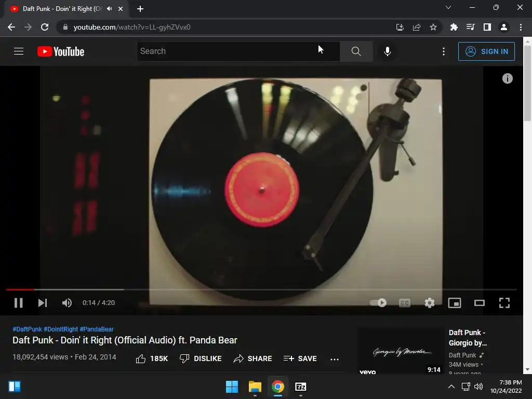
Task: Open media controls icon in toolbar
Action: [470, 27]
